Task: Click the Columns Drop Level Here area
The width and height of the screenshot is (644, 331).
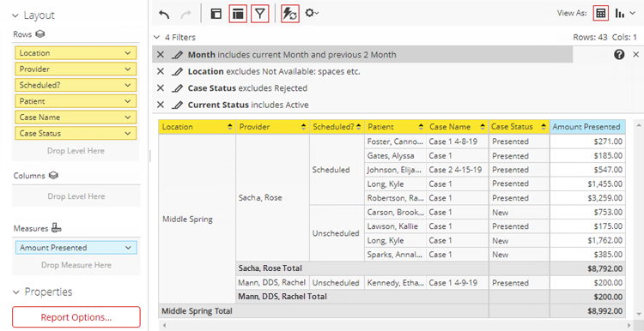Action: pos(76,196)
